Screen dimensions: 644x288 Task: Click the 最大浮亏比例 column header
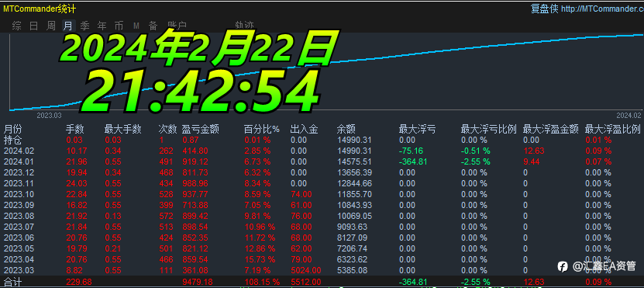[488, 129]
